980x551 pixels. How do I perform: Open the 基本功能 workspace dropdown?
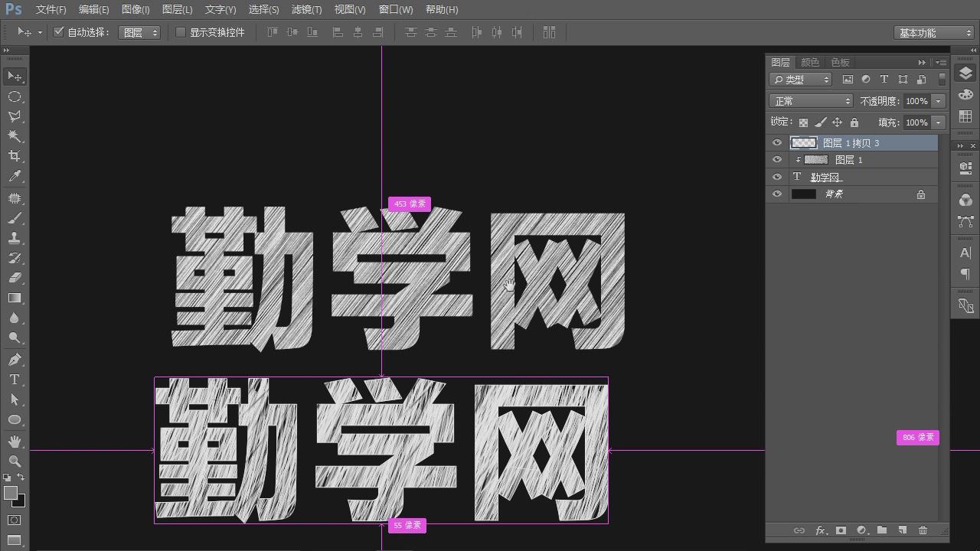933,33
